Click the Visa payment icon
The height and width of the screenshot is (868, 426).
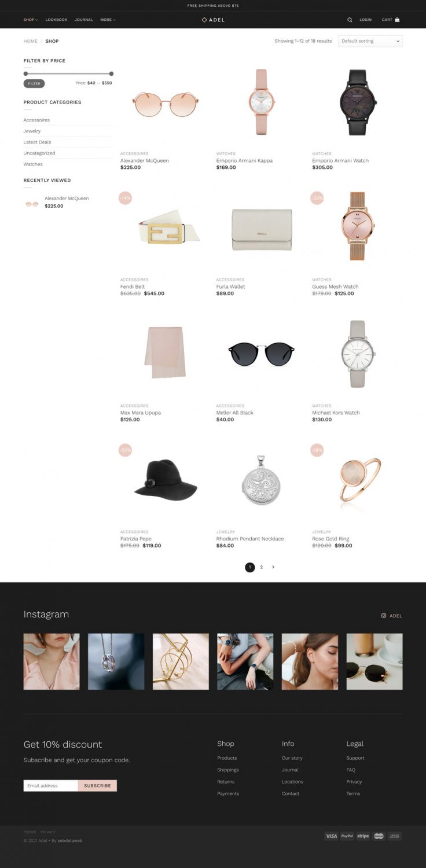331,836
